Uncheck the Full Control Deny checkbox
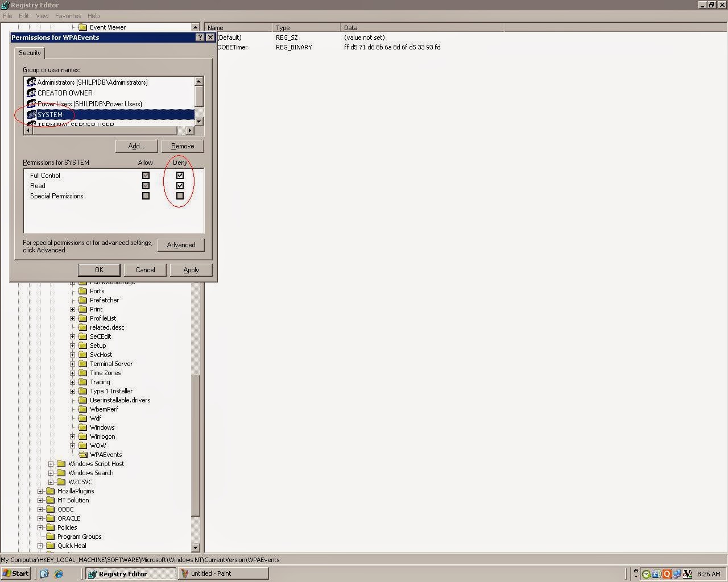The image size is (728, 582). click(x=180, y=176)
